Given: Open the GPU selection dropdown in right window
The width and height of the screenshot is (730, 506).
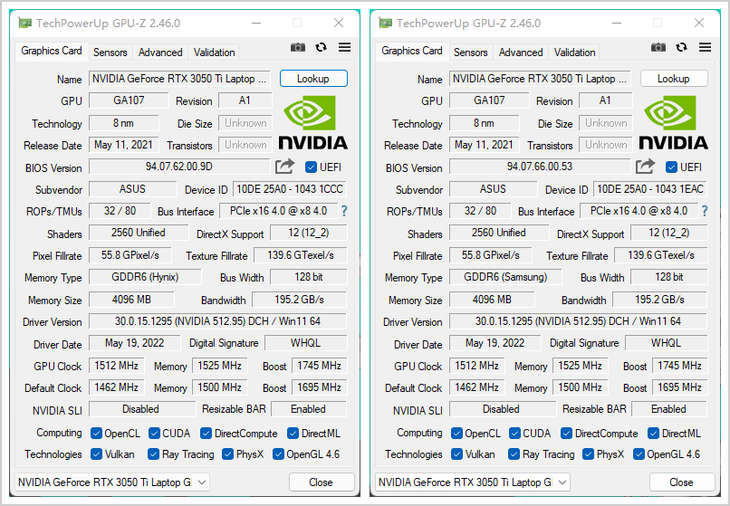Looking at the screenshot, I should click(x=472, y=482).
